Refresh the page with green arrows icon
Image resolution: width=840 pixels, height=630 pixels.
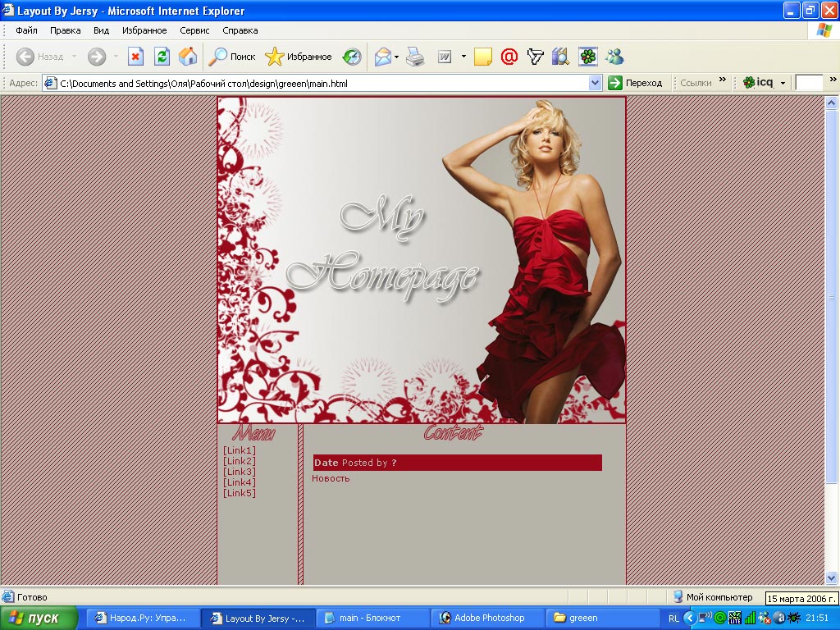tap(162, 57)
